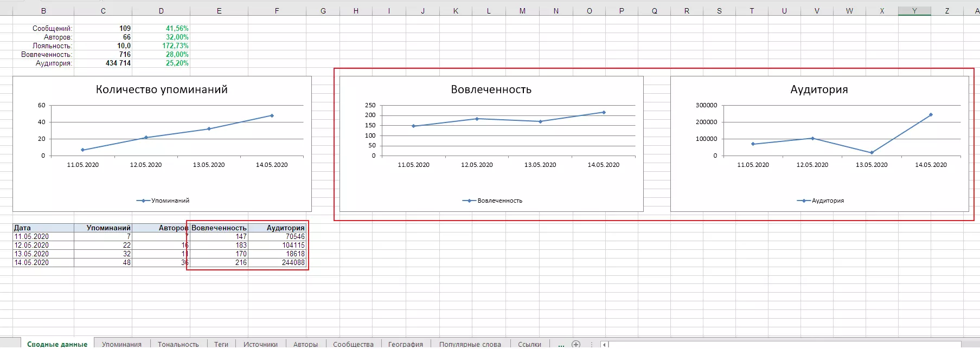Viewport: 980px width, 349px height.
Task: Select column G header
Action: (x=323, y=11)
